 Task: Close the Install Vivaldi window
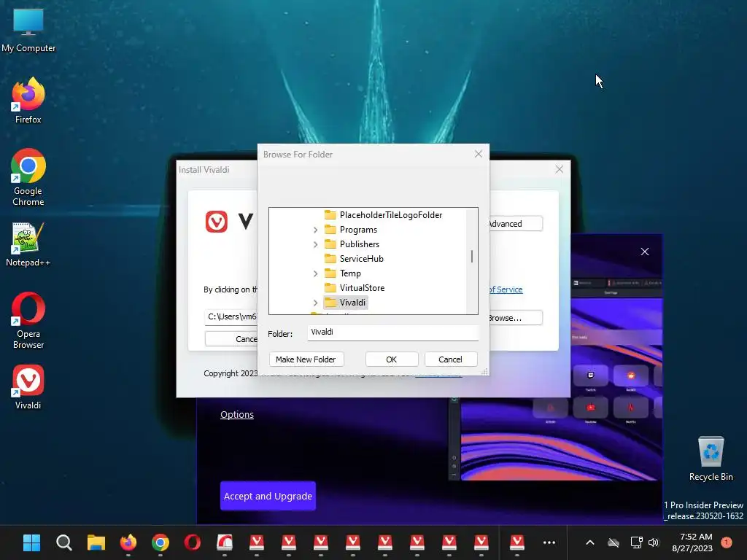[x=560, y=169]
